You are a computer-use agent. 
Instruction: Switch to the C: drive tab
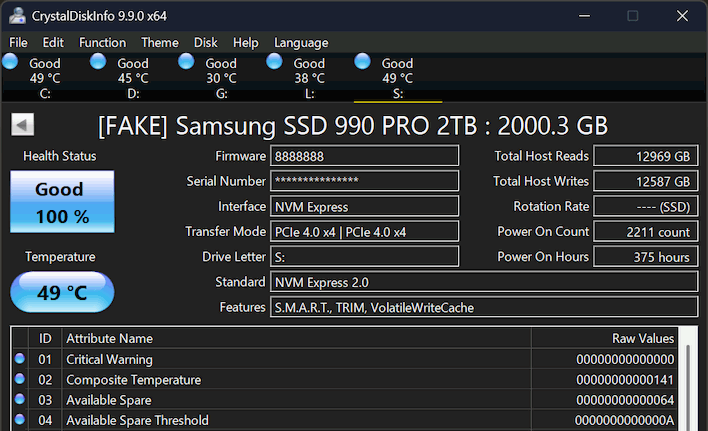(x=45, y=78)
